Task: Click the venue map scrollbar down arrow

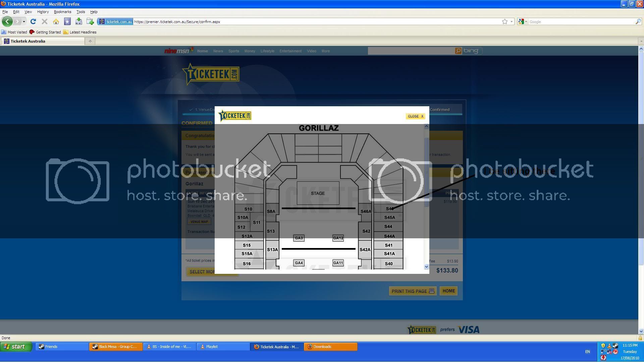Action: pyautogui.click(x=426, y=267)
